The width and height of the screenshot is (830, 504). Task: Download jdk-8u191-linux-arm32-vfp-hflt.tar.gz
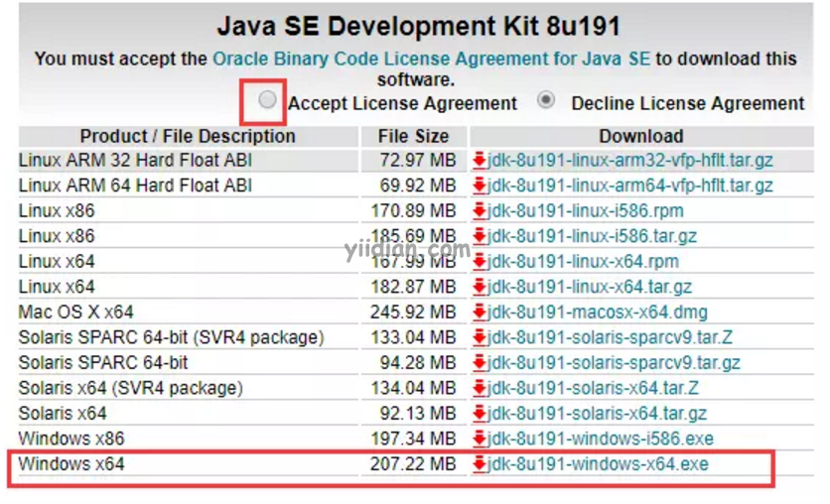click(x=630, y=160)
